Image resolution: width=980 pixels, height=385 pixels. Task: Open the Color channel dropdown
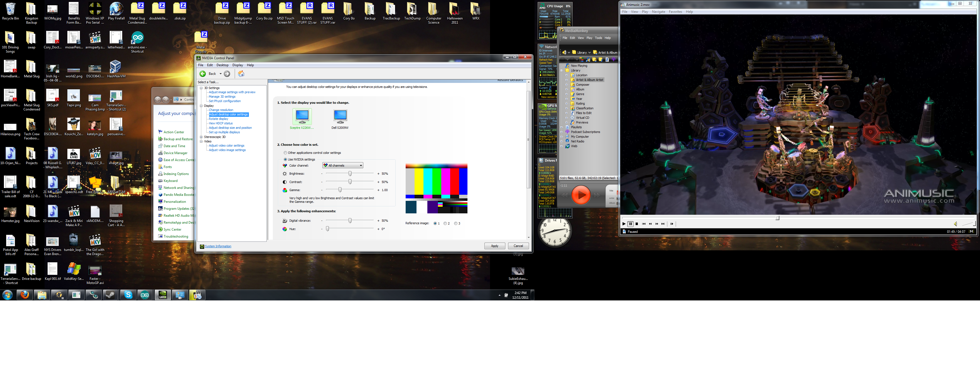[x=343, y=165]
